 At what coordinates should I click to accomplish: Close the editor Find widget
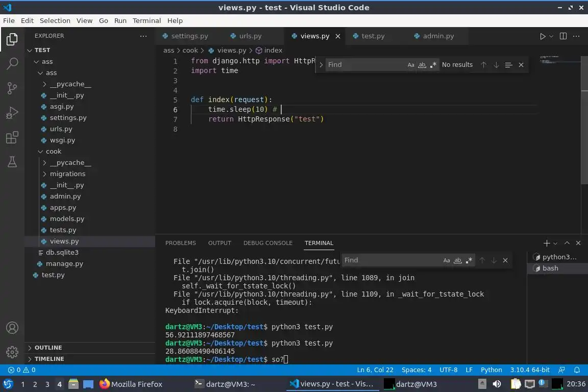[521, 65]
